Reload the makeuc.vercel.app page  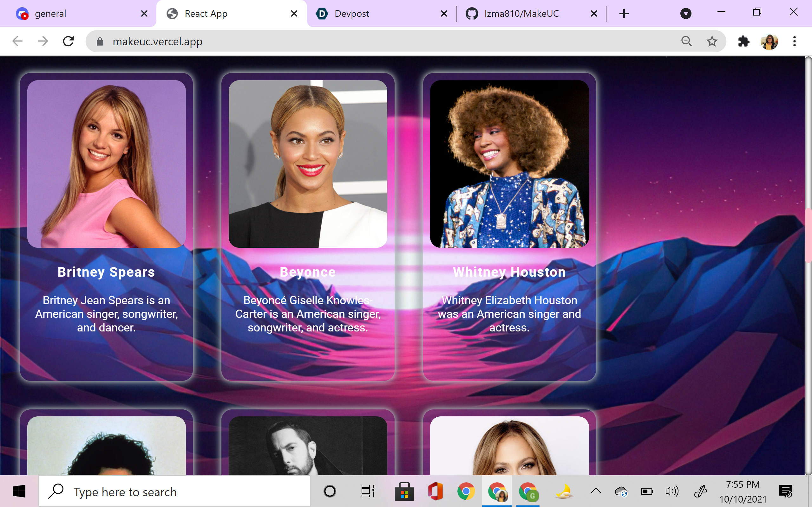[69, 41]
